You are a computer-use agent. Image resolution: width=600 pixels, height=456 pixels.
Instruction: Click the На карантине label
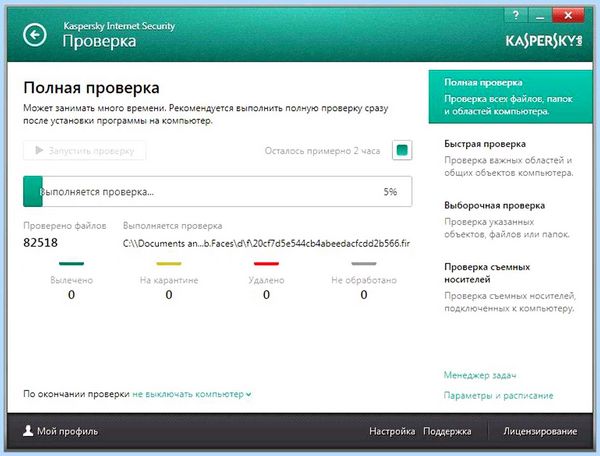coord(169,280)
